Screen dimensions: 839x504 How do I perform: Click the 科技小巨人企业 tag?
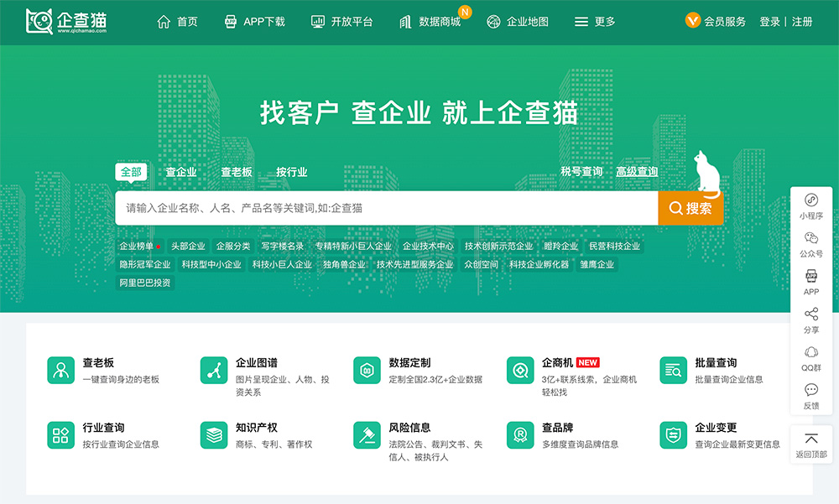pos(282,264)
